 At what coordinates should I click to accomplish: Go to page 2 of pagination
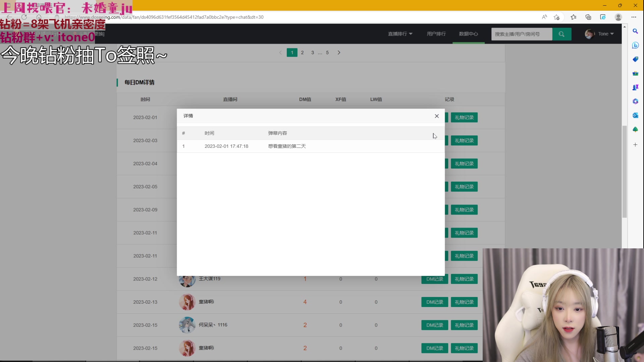coord(302,53)
